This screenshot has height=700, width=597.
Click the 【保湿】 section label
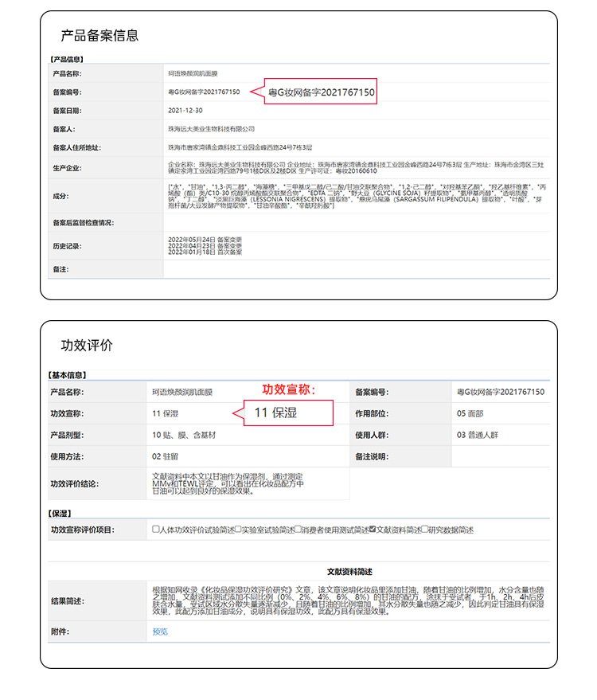(60, 514)
